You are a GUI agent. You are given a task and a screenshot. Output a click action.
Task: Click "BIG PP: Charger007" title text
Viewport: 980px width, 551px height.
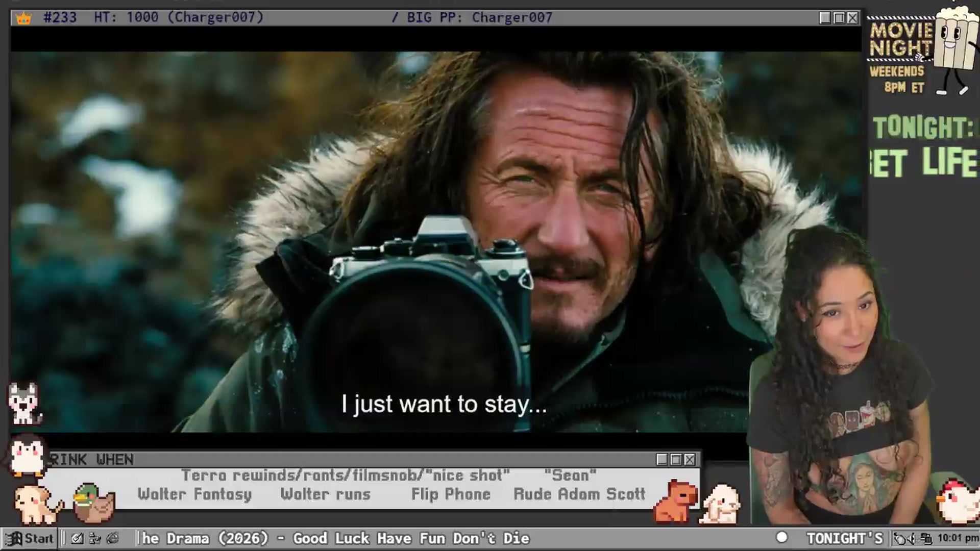[x=480, y=17]
